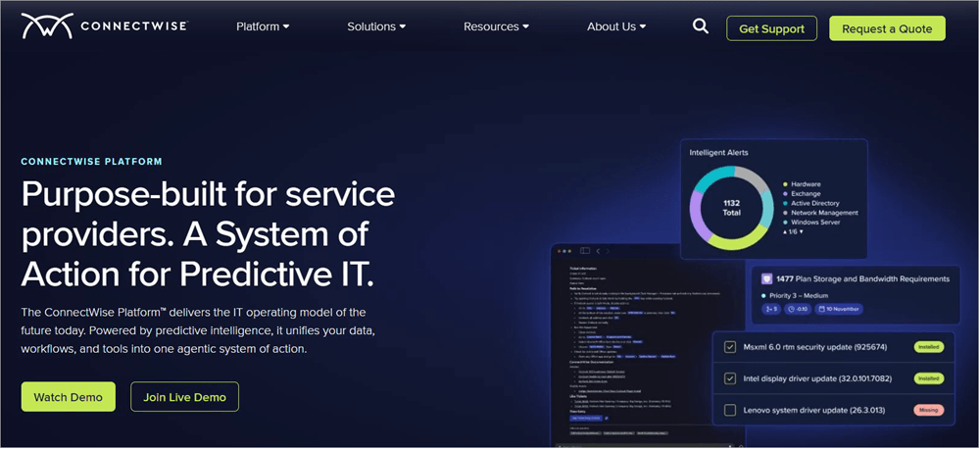980x449 pixels.
Task: Click the 'CONNECTWISE PLATFORM' eyebrow label
Action: click(x=91, y=162)
